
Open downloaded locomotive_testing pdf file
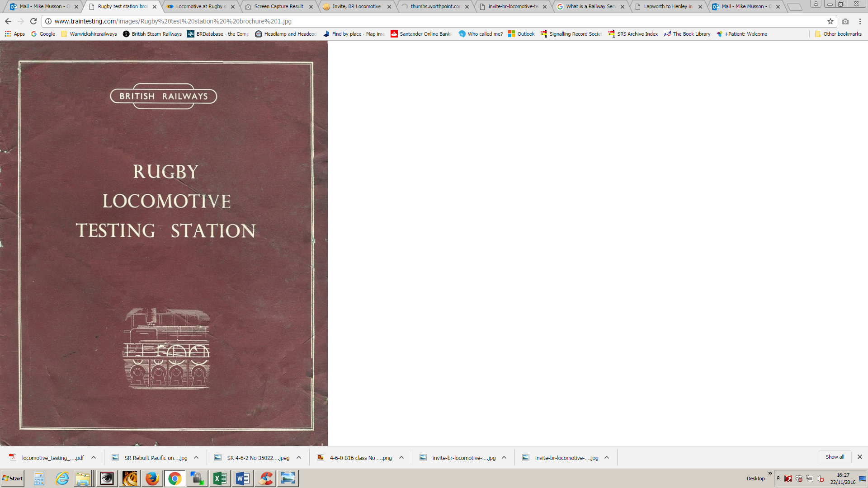click(x=47, y=458)
